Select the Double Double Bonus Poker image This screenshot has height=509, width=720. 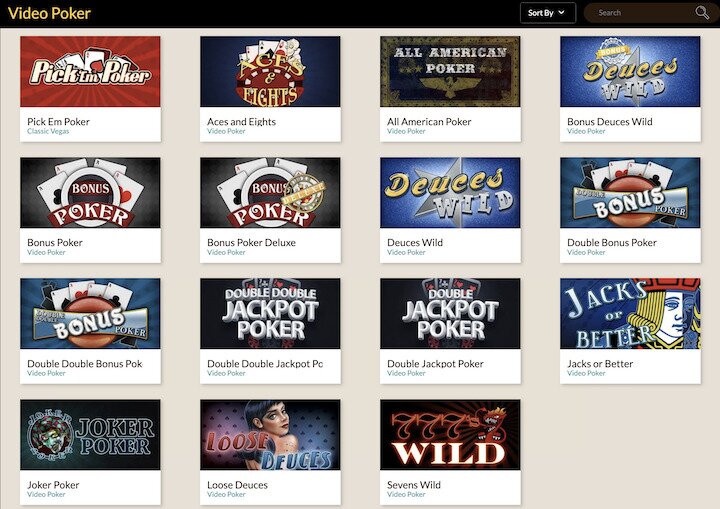click(x=90, y=313)
